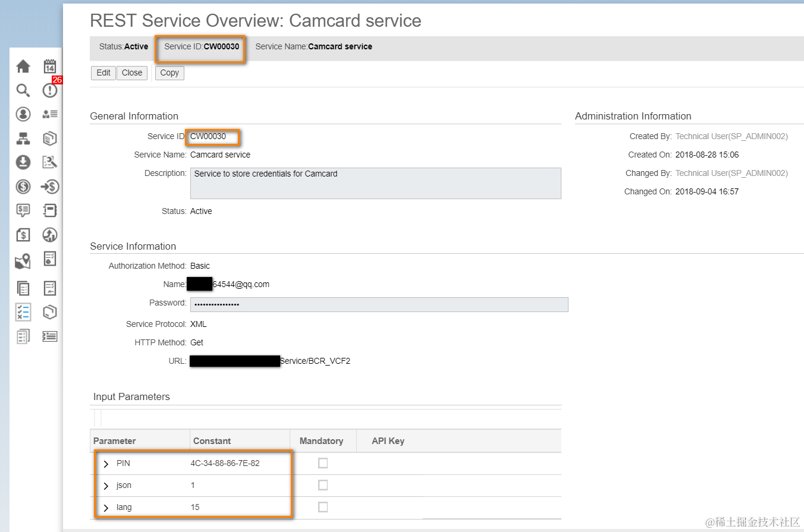The image size is (804, 532).
Task: Click the API Key column header
Action: (x=388, y=440)
